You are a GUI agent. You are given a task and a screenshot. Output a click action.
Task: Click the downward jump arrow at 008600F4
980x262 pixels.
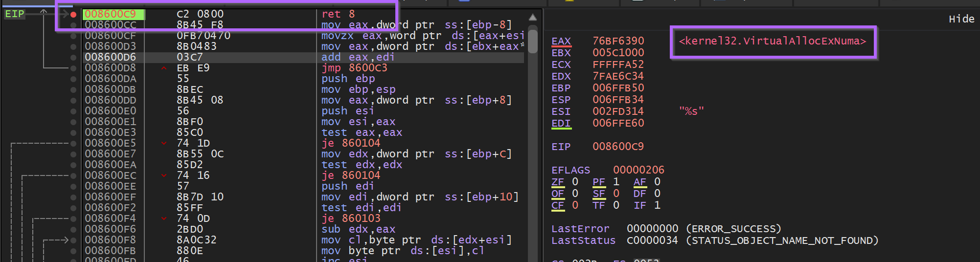(x=164, y=218)
